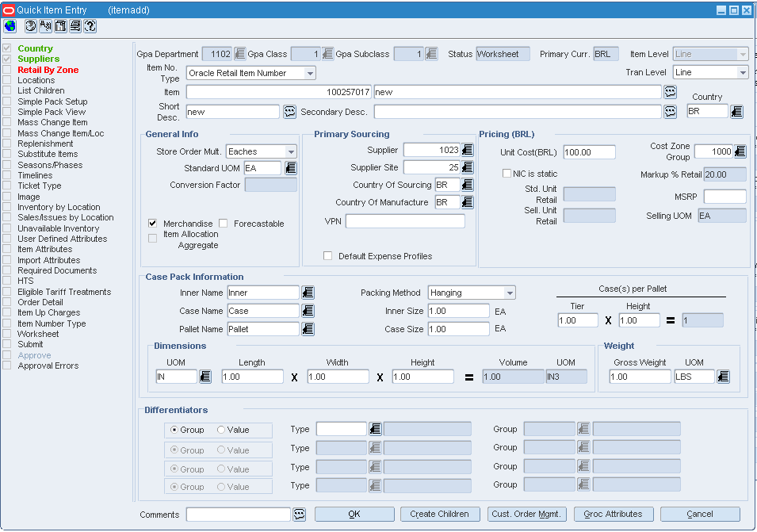Open Replenishment from the left options list
This screenshot has height=532, width=757.
click(45, 144)
